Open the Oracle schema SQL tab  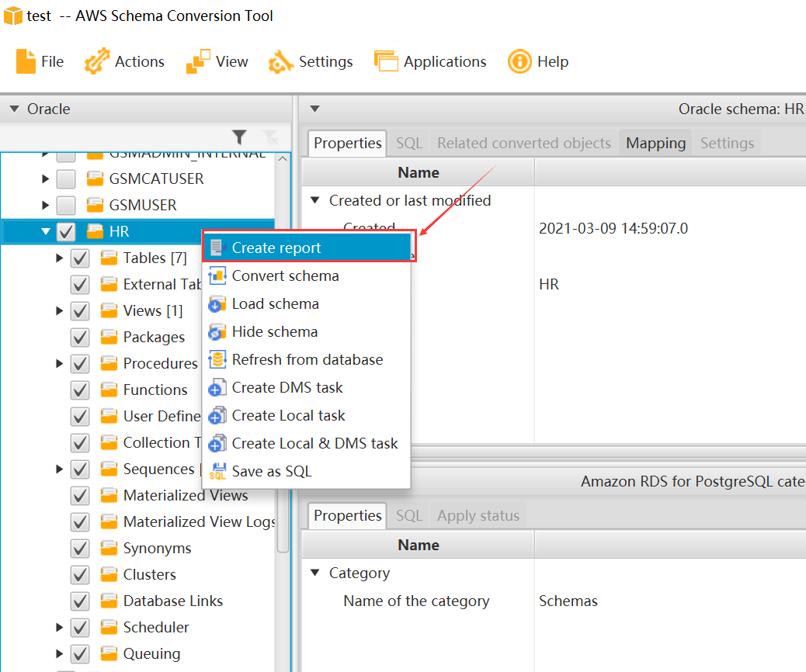[x=409, y=143]
